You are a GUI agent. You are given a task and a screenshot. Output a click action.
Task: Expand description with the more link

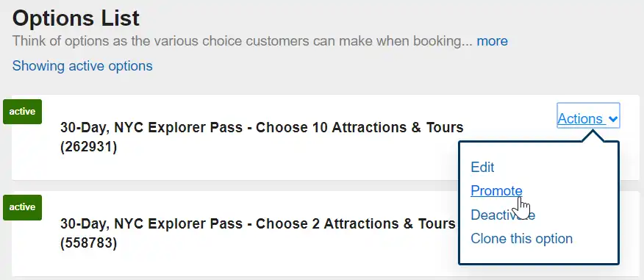coord(492,41)
